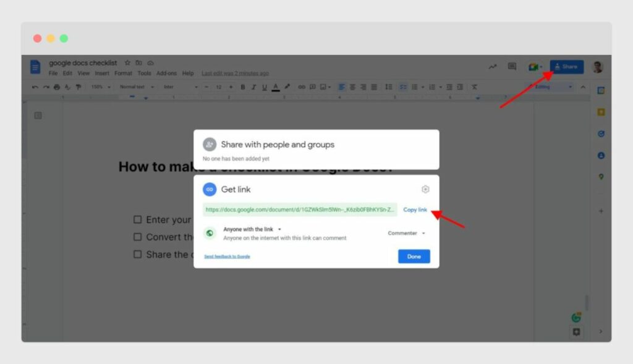Click the Print icon
This screenshot has width=633, height=364.
(x=56, y=87)
